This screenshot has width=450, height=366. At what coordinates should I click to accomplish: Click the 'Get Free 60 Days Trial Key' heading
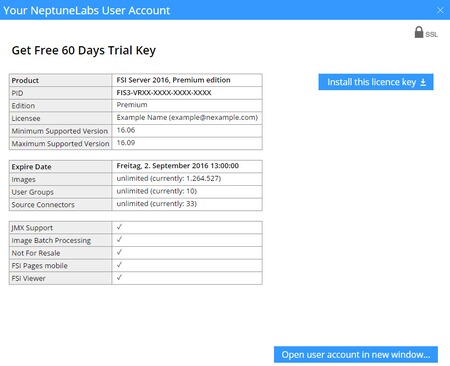click(84, 51)
